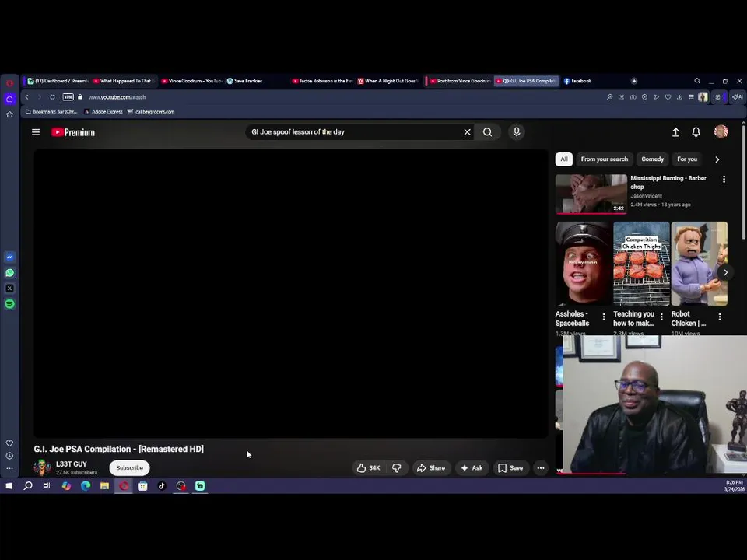Open TikTok from taskbar
The height and width of the screenshot is (560, 747).
tap(162, 485)
